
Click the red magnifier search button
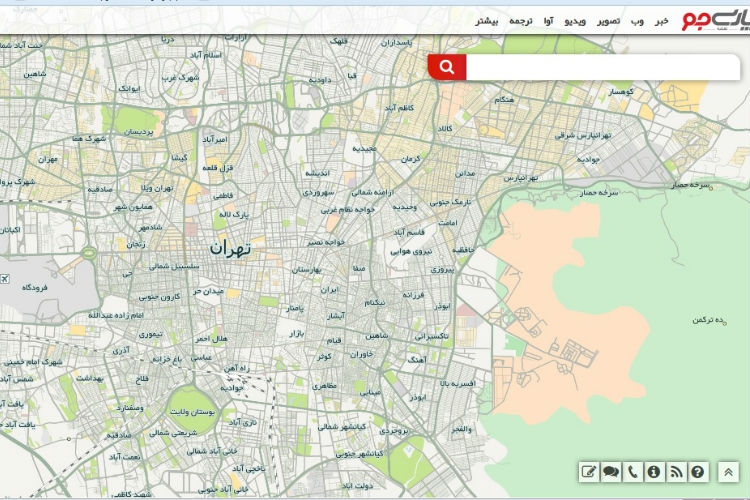click(447, 67)
